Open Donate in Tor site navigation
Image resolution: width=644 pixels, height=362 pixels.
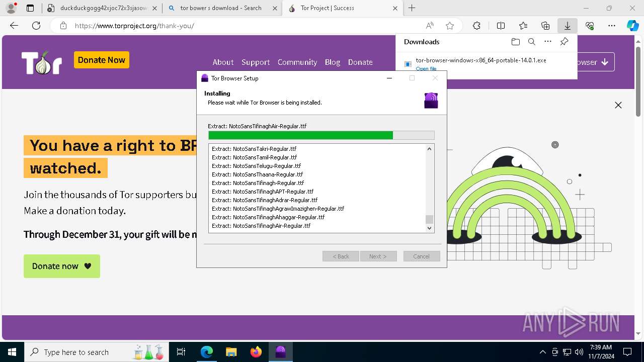tap(360, 62)
